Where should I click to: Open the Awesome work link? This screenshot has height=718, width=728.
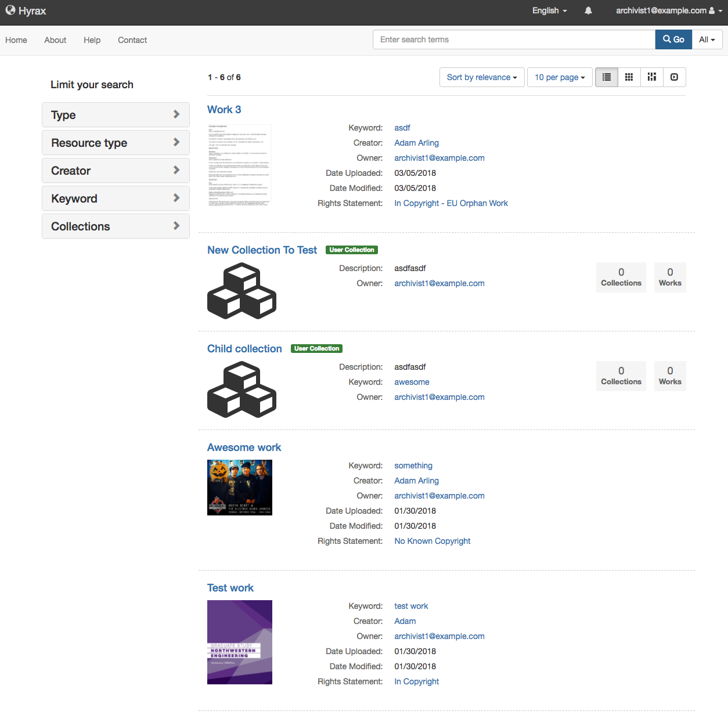click(x=244, y=448)
